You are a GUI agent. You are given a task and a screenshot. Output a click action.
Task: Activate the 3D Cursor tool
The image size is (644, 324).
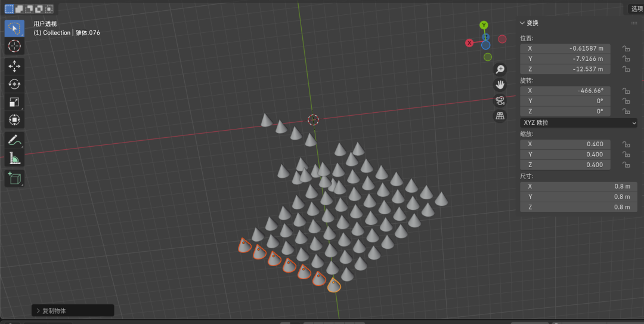(x=14, y=46)
